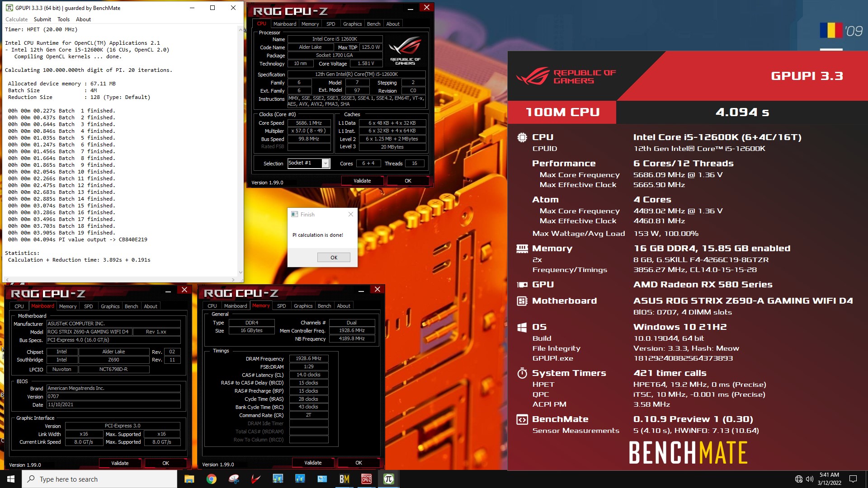Screen dimensions: 868x488
Task: Click the taskbar clock showing 5:41 AM
Action: (x=829, y=479)
